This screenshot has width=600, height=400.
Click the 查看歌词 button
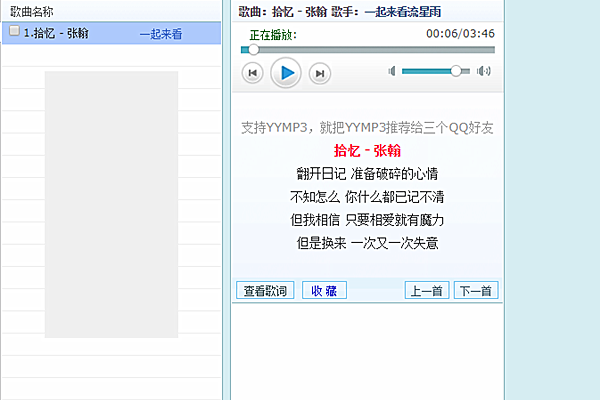click(x=265, y=291)
